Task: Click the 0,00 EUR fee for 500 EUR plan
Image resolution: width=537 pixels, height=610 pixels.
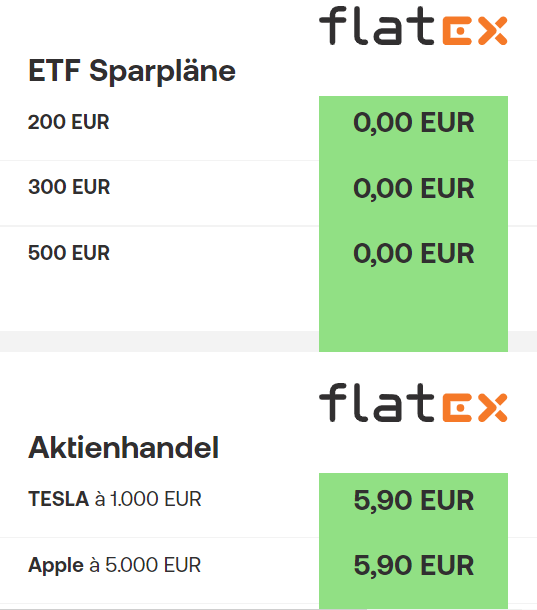Action: 414,254
